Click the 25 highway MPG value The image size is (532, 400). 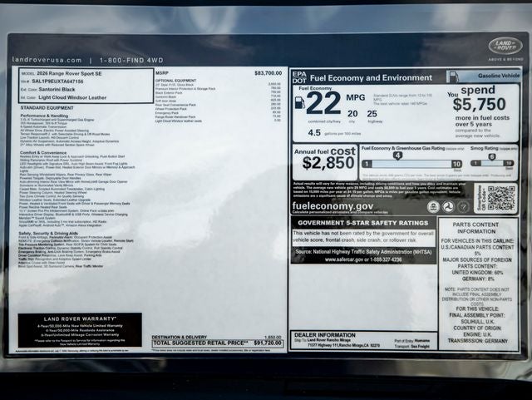372,114
